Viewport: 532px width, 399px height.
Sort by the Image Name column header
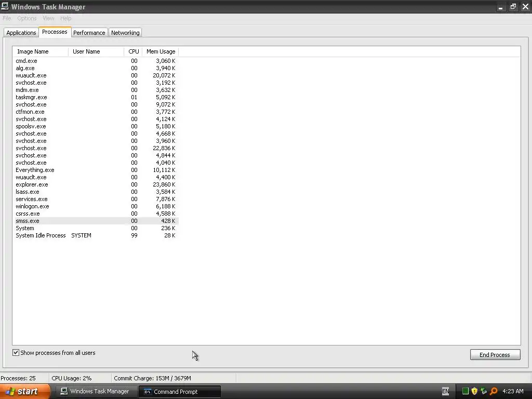(x=41, y=51)
